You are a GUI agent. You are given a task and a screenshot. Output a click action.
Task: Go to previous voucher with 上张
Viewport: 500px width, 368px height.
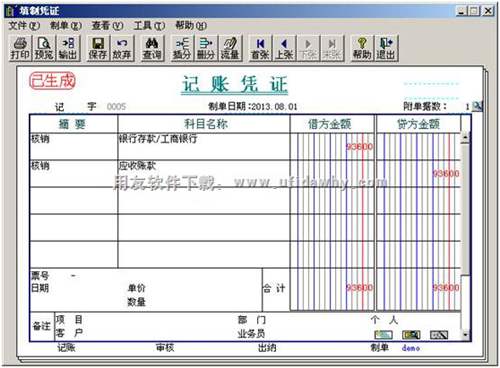[284, 48]
